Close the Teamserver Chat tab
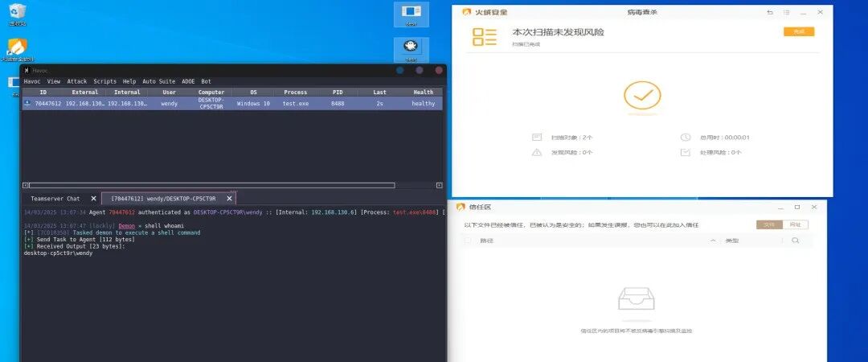 pyautogui.click(x=93, y=199)
